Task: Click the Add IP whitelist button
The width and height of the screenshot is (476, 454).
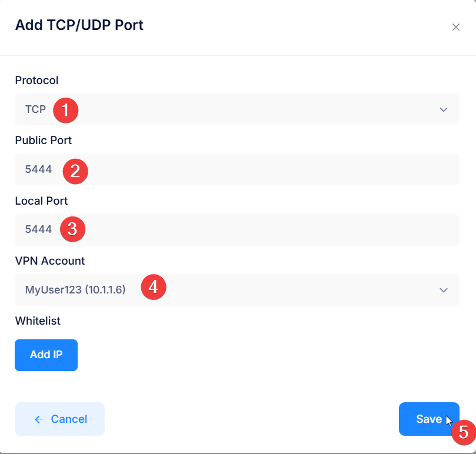Action: [46, 355]
